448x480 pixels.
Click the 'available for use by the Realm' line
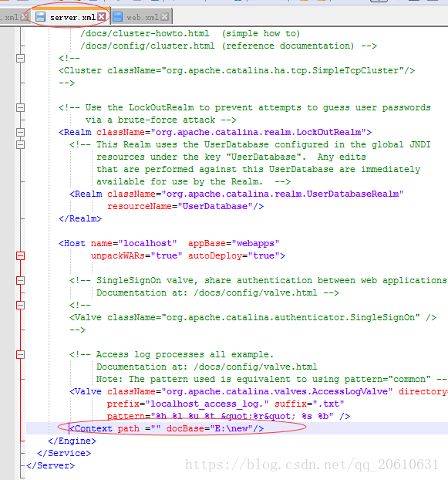tap(194, 181)
